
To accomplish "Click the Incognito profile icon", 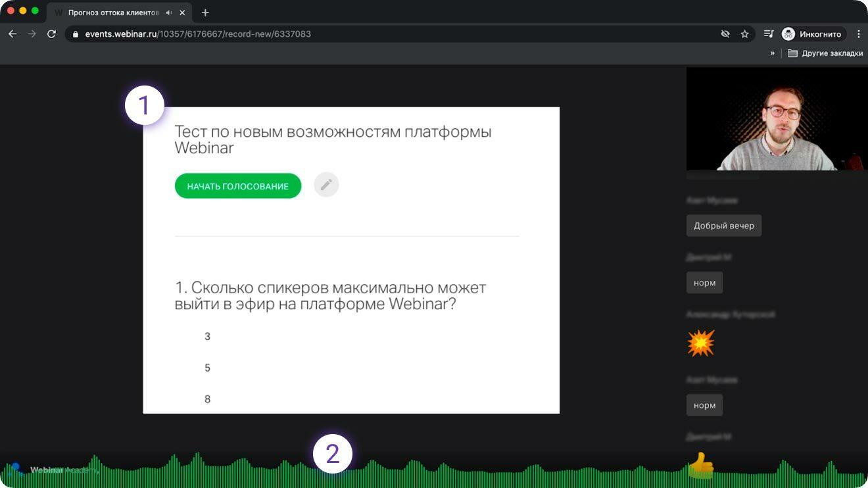I will point(788,34).
